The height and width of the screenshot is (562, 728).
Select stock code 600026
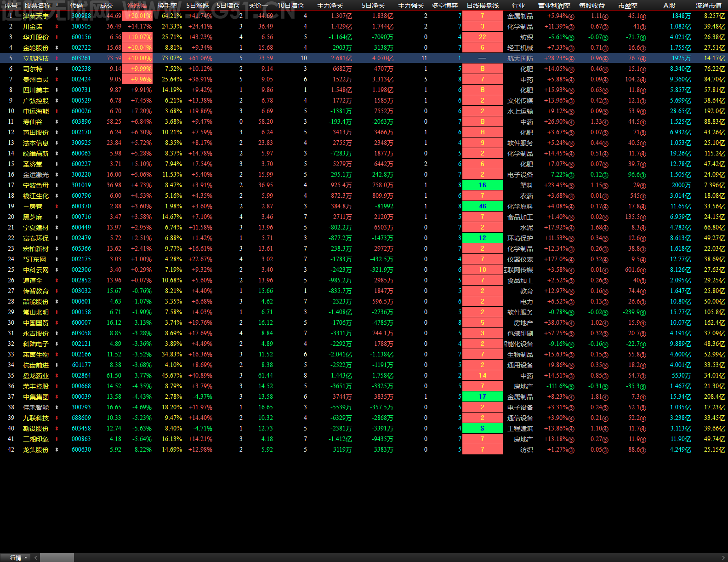pos(81,111)
